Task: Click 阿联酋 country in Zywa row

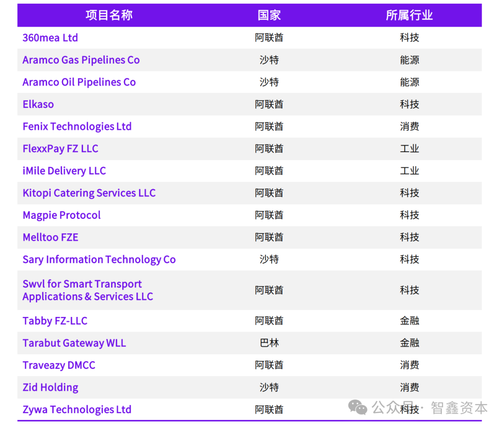Action: coord(269,410)
